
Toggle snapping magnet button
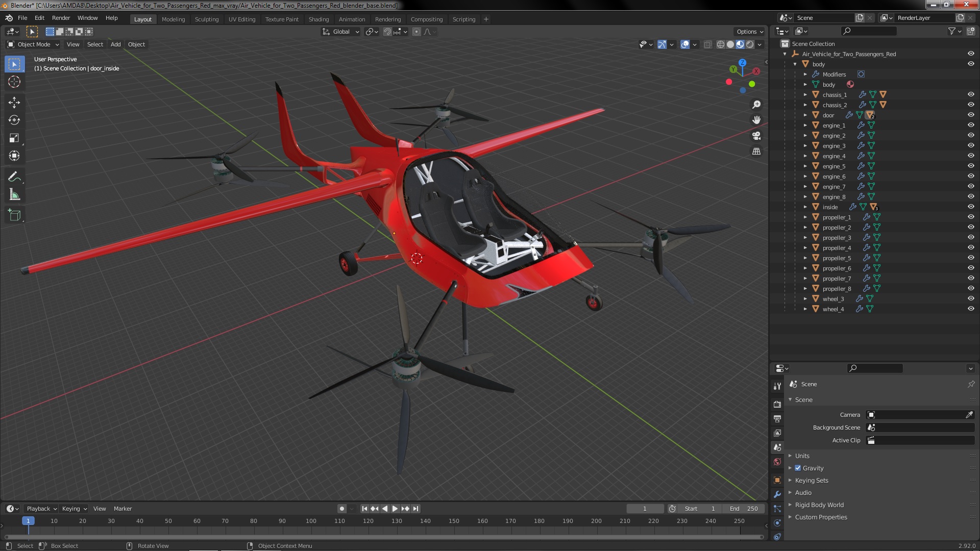(x=387, y=32)
